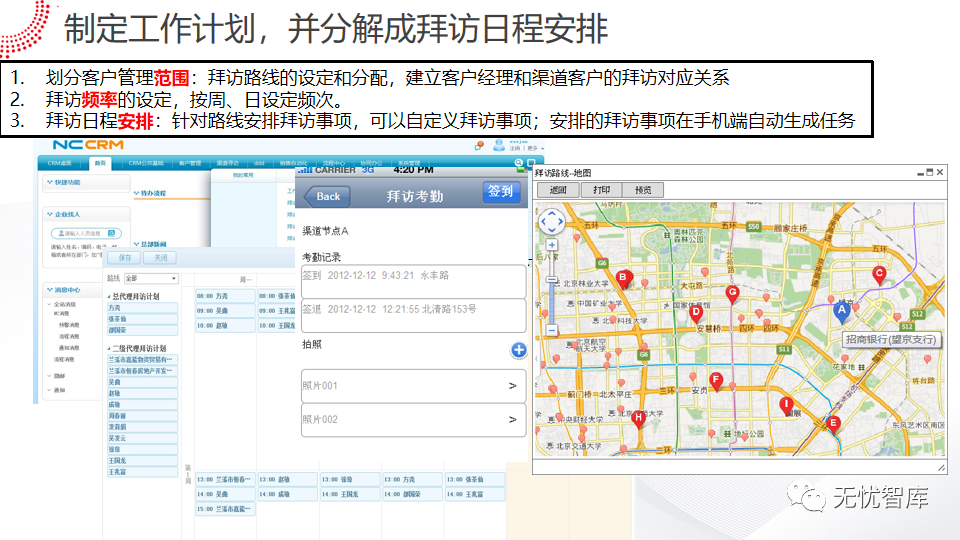This screenshot has height=540, width=960.
Task: Switch to the 首页 tab
Action: [100, 163]
